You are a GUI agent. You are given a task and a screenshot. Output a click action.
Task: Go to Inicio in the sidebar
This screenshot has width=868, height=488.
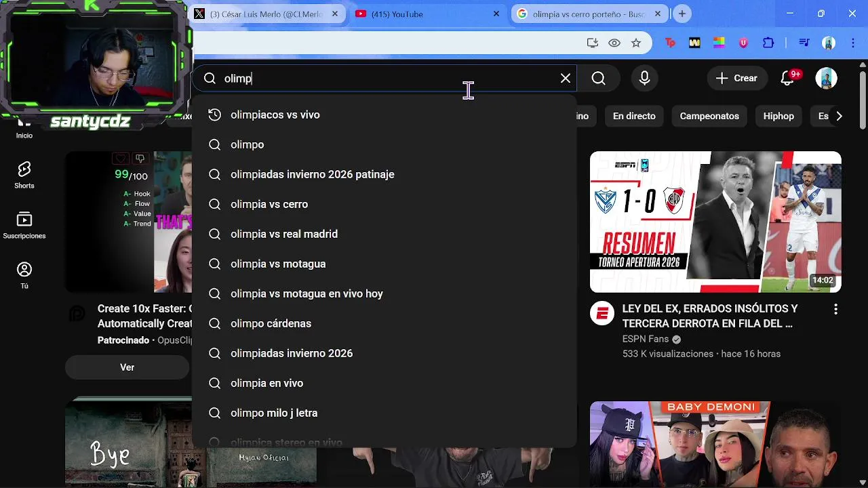point(24,130)
